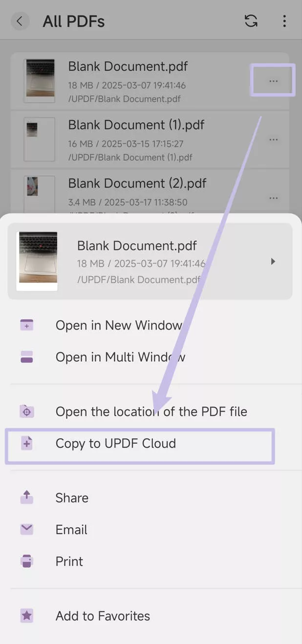Image resolution: width=302 pixels, height=644 pixels.
Task: Tap Blank Document.pdf thumbnail in bottom sheet
Action: coord(37,261)
